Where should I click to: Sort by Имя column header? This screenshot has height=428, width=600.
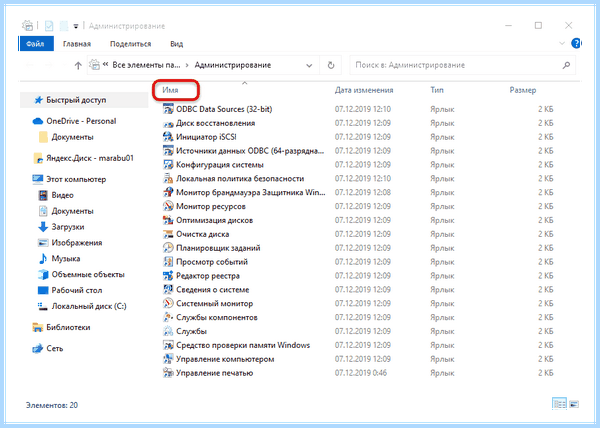(x=170, y=90)
